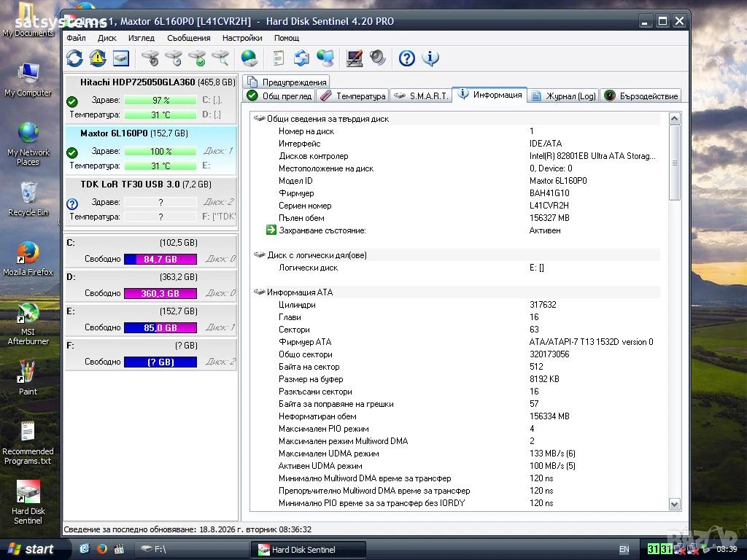Click the F: free space (? GB) bar

(160, 362)
